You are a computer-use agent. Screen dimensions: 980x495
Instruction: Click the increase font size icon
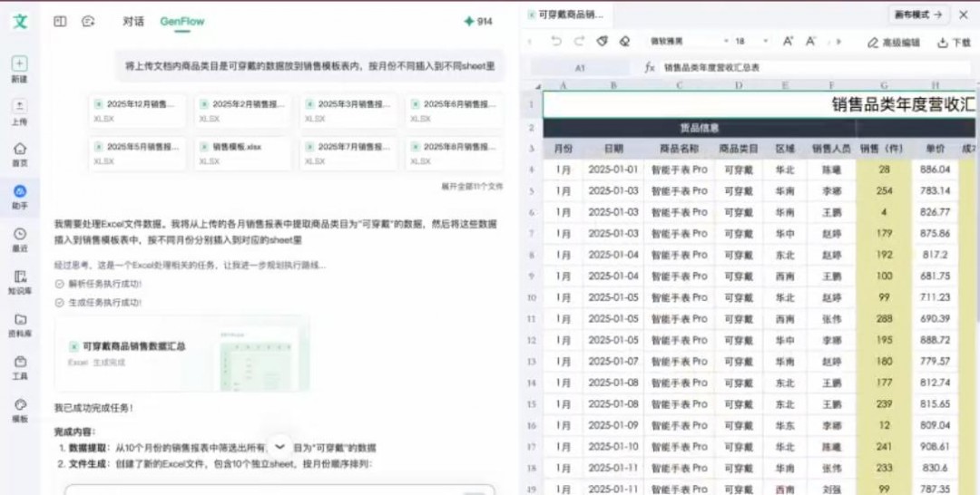[788, 42]
